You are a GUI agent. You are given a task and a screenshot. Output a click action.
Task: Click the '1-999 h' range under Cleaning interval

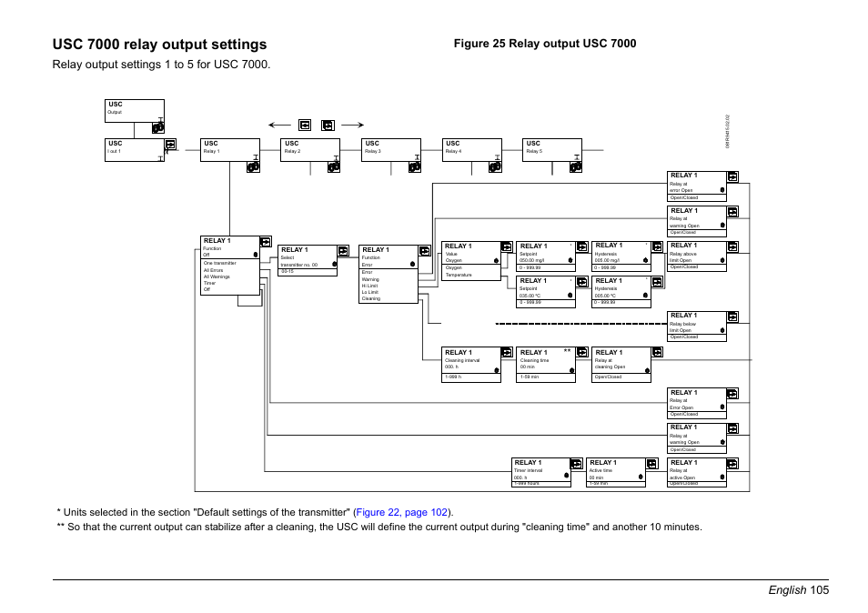click(x=453, y=377)
